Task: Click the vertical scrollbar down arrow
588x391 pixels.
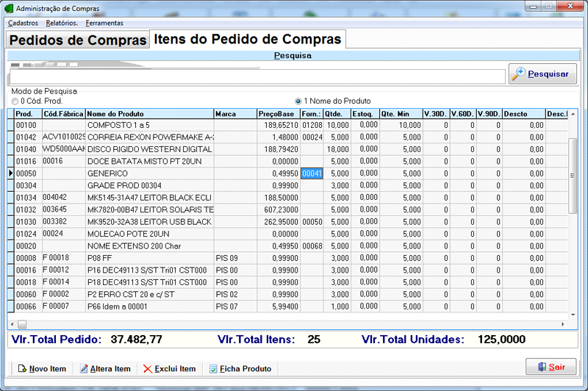Action: point(573,314)
